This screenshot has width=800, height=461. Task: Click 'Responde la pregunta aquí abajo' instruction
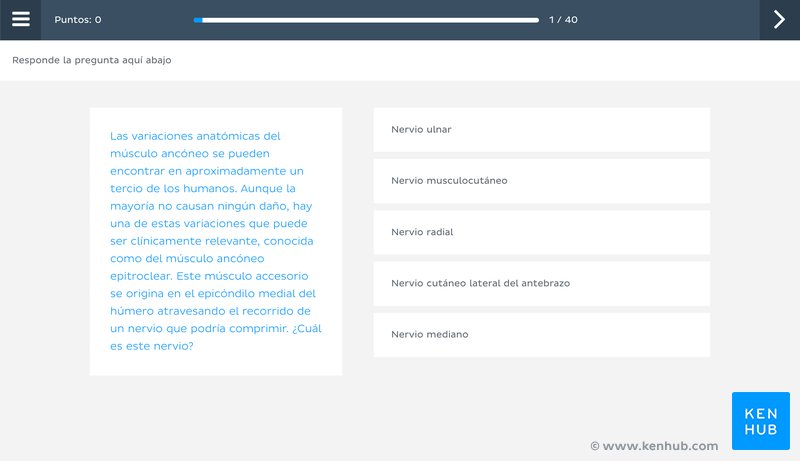tap(92, 60)
